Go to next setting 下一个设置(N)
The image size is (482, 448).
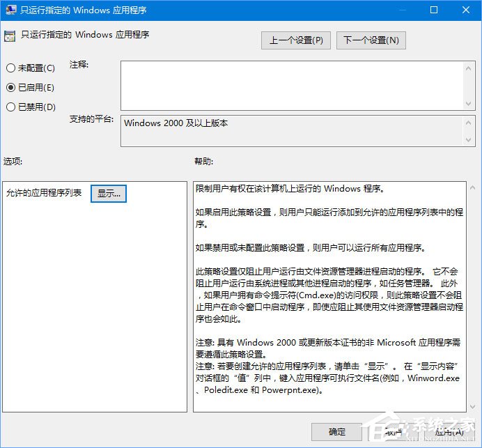371,40
